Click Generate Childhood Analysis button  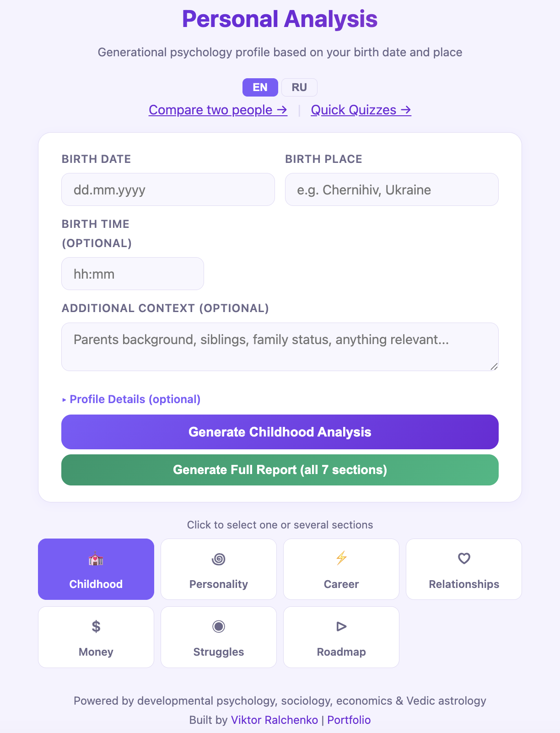[280, 432]
